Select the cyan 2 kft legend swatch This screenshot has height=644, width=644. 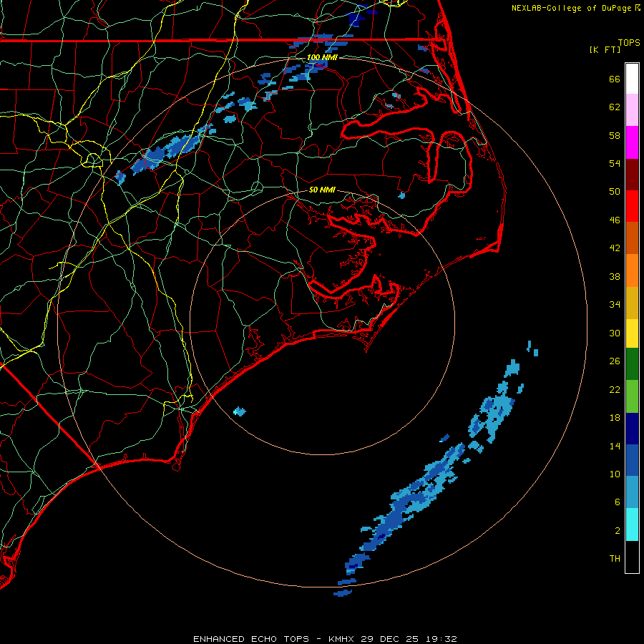tap(632, 525)
